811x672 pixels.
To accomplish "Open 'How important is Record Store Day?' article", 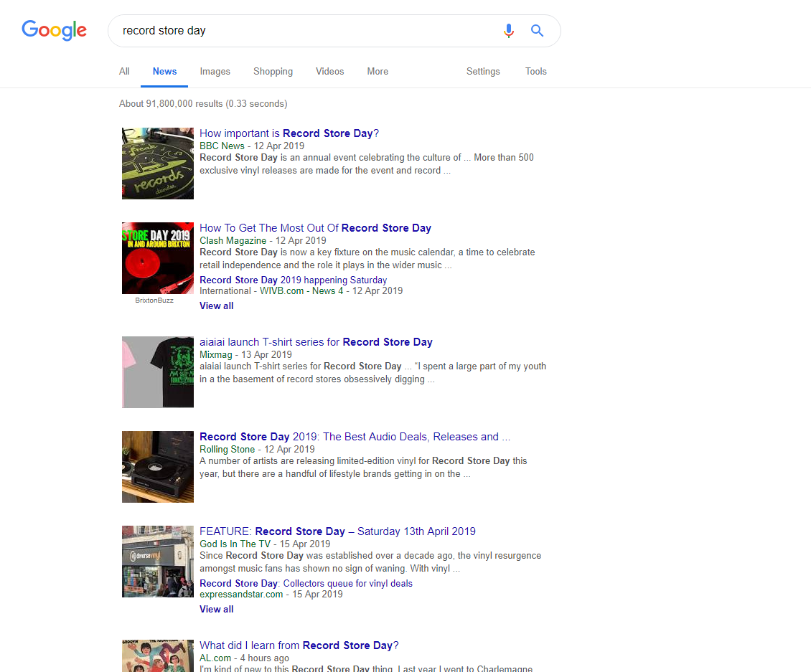I will coord(289,133).
